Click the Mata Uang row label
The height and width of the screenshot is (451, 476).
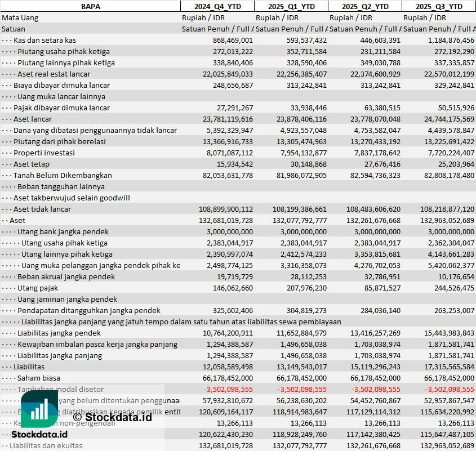pyautogui.click(x=20, y=17)
